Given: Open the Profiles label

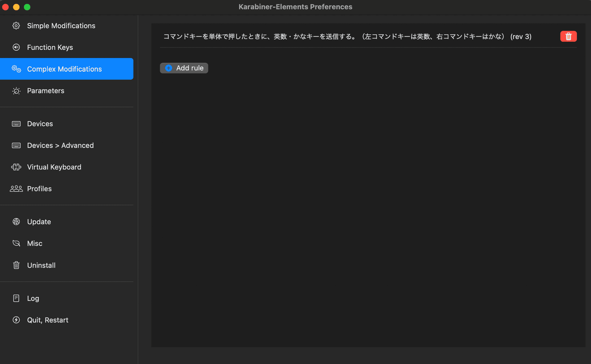Looking at the screenshot, I should [39, 188].
